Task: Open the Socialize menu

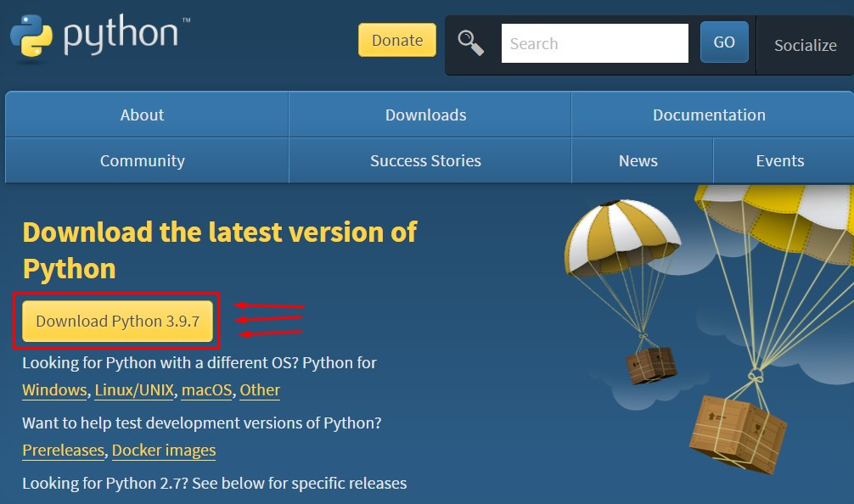Action: coord(805,45)
